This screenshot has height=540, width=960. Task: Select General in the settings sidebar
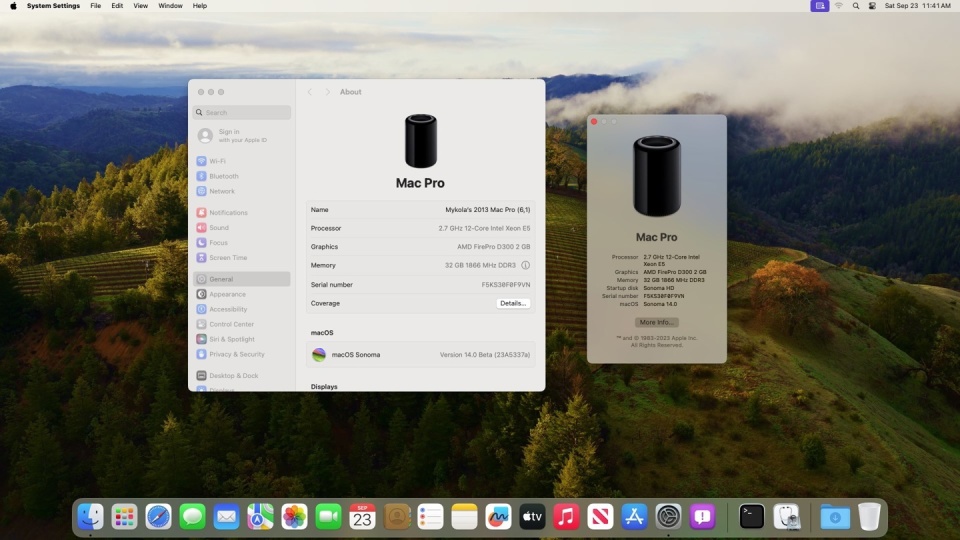pos(242,279)
